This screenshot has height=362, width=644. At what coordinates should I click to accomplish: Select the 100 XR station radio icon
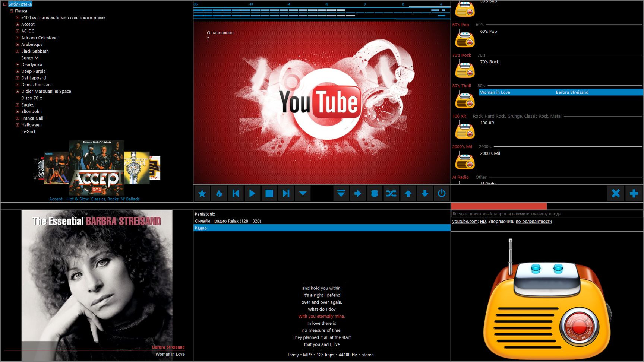465,131
